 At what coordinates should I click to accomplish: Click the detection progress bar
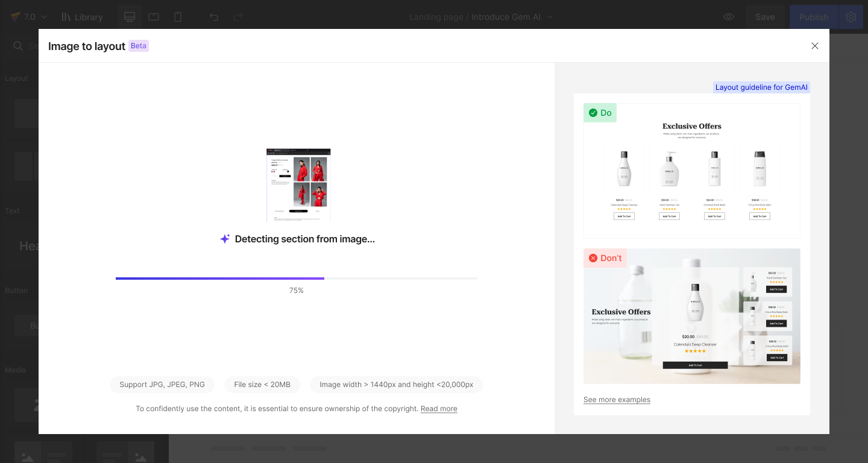pyautogui.click(x=297, y=279)
